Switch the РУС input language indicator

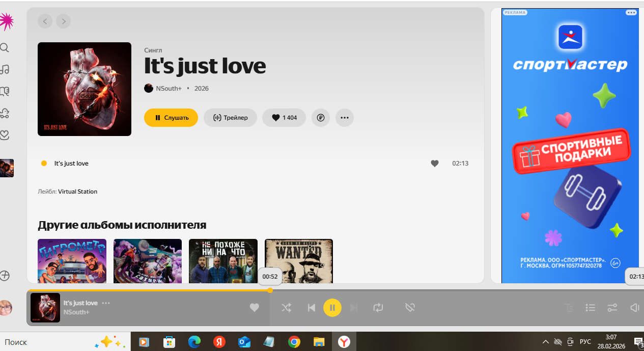[x=585, y=342]
